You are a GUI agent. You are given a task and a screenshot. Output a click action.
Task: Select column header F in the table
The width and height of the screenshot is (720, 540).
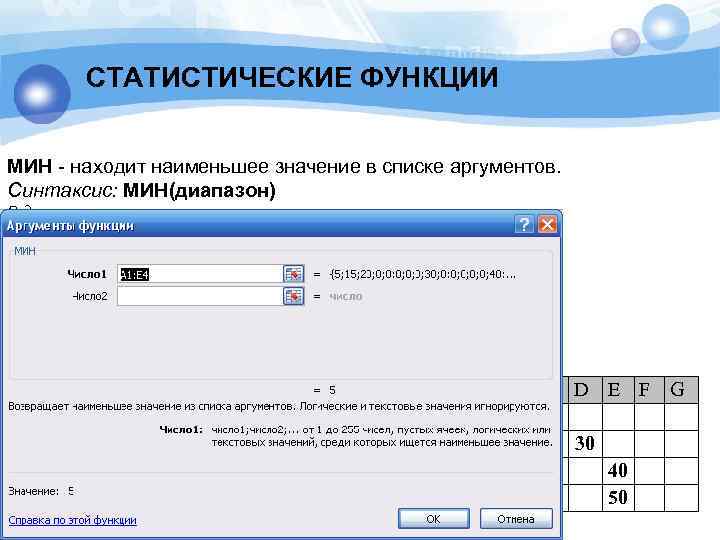pos(649,390)
